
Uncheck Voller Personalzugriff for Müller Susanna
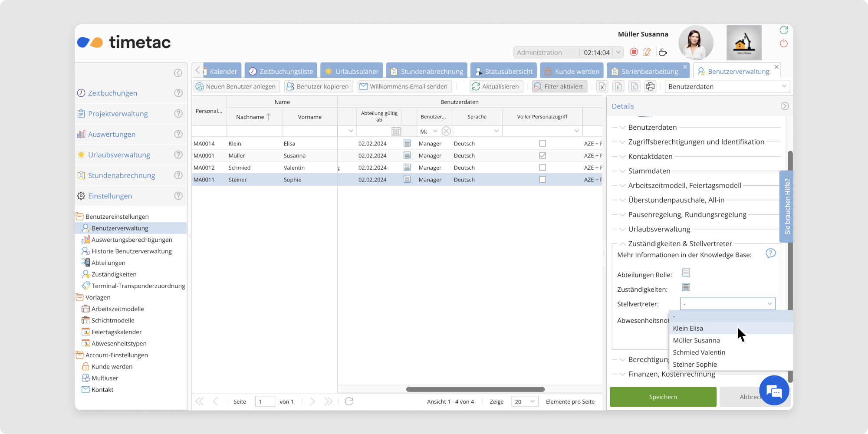(x=542, y=155)
